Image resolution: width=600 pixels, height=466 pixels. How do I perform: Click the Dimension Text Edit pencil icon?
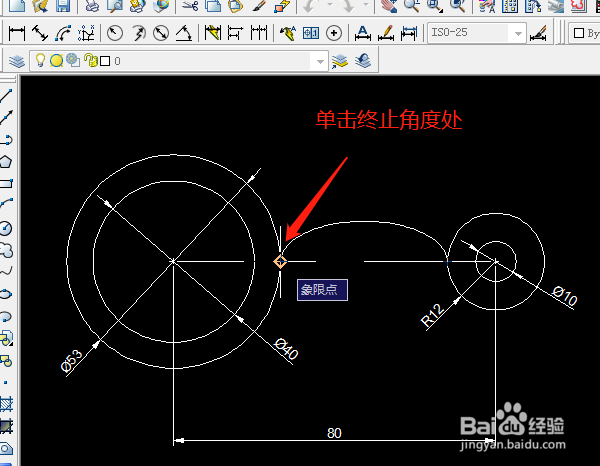[x=386, y=33]
